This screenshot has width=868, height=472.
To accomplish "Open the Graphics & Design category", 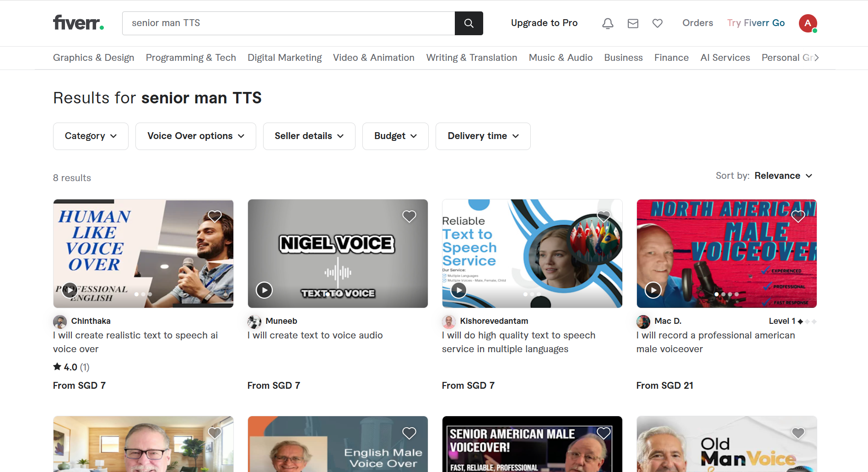I will click(94, 58).
